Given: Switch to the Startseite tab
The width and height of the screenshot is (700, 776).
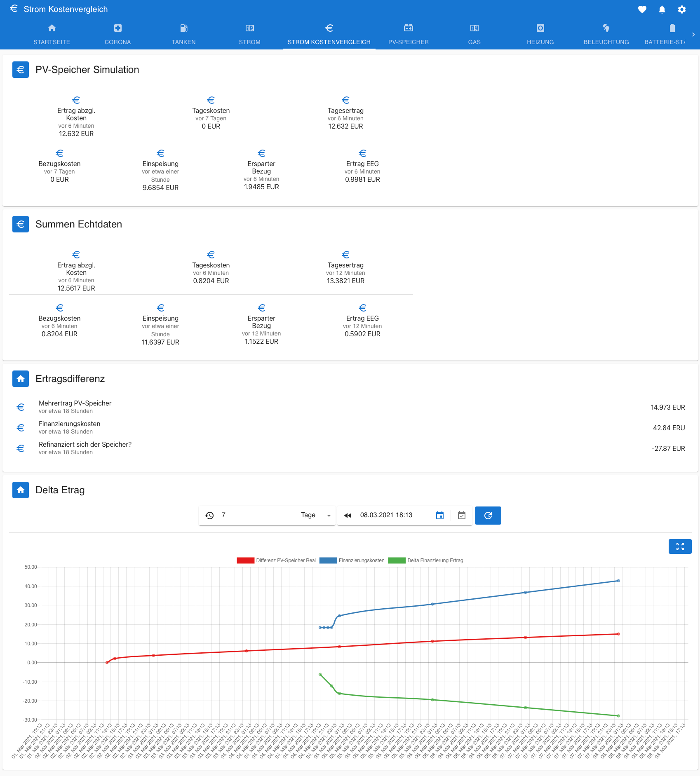Looking at the screenshot, I should pos(52,34).
